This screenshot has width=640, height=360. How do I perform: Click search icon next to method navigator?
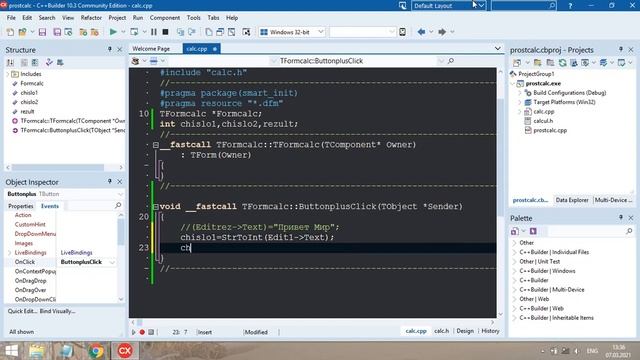pyautogui.click(x=451, y=61)
